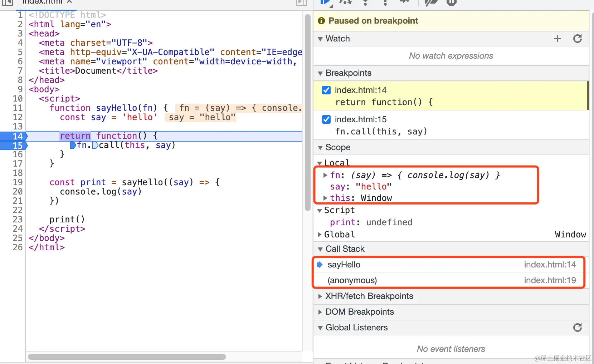This screenshot has height=364, width=594.
Task: Click the say: "hello" scope variable
Action: (x=361, y=187)
